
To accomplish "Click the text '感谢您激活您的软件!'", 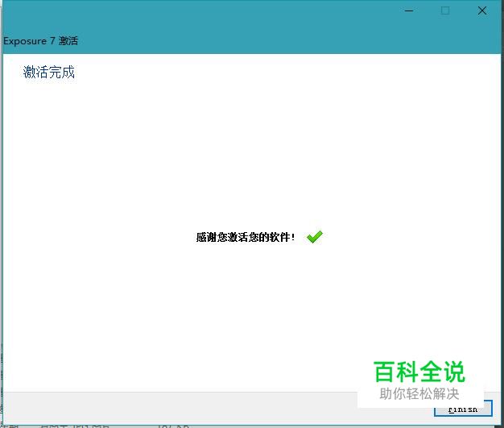I will coord(246,237).
